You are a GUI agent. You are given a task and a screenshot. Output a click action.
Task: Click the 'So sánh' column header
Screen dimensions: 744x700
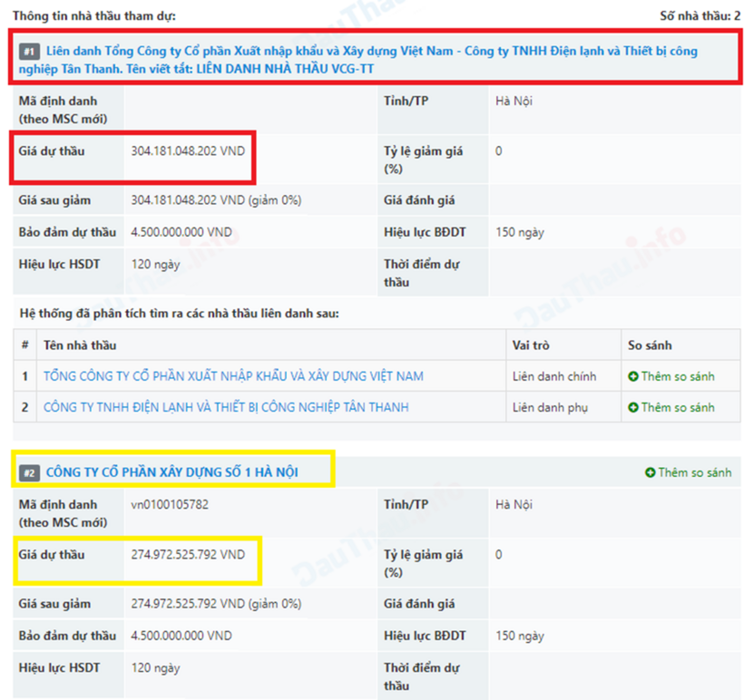650,345
